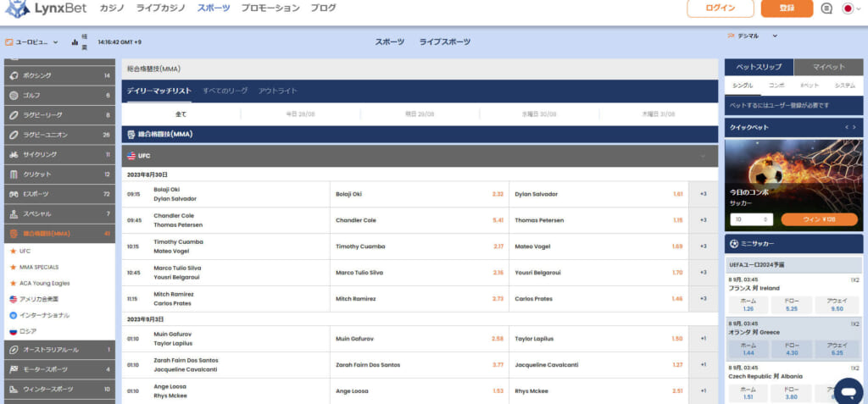Click the rugby ball icon beside ラグビーユニオン
The image size is (868, 404).
14,135
